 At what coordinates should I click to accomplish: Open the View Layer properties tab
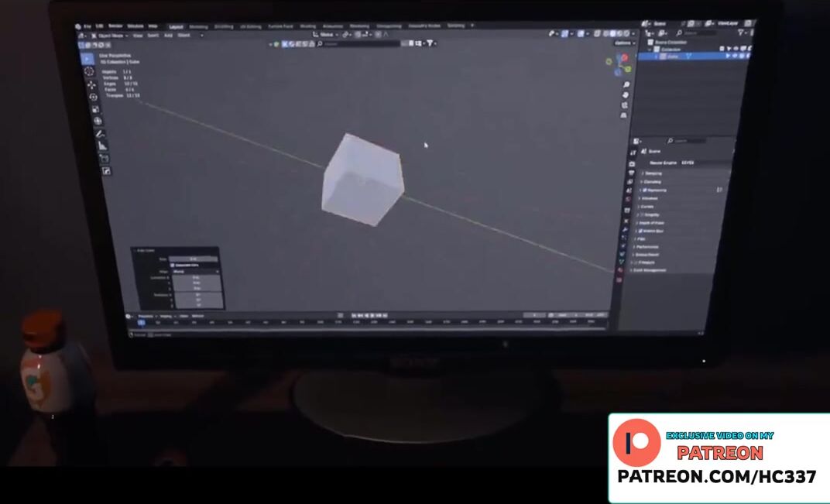(x=630, y=182)
